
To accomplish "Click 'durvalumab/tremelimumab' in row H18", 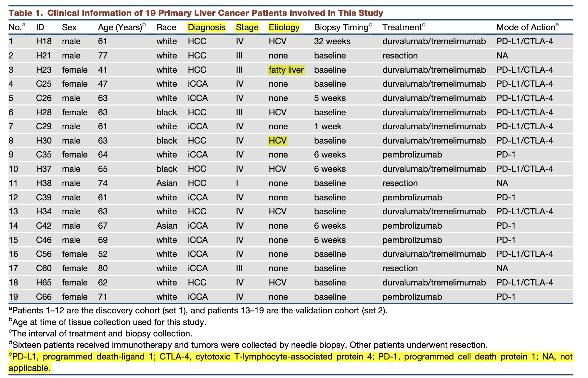I will (x=434, y=41).
